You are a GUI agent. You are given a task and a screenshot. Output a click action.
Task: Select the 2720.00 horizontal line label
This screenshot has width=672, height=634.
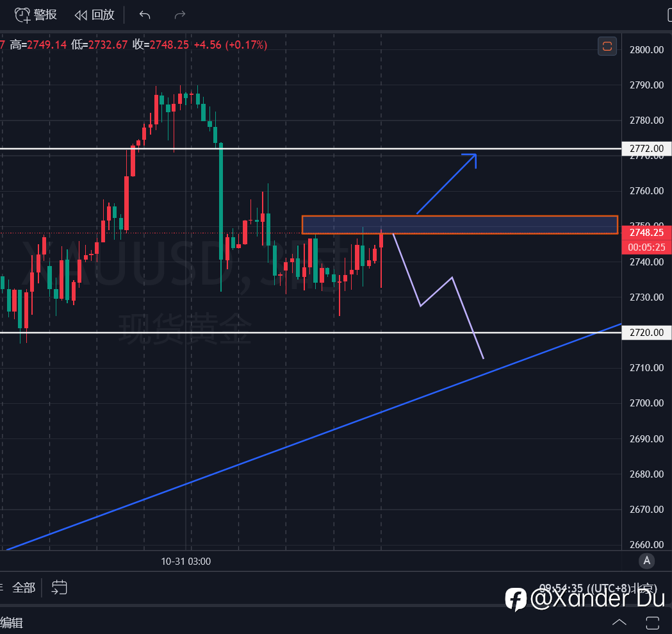[x=646, y=333]
